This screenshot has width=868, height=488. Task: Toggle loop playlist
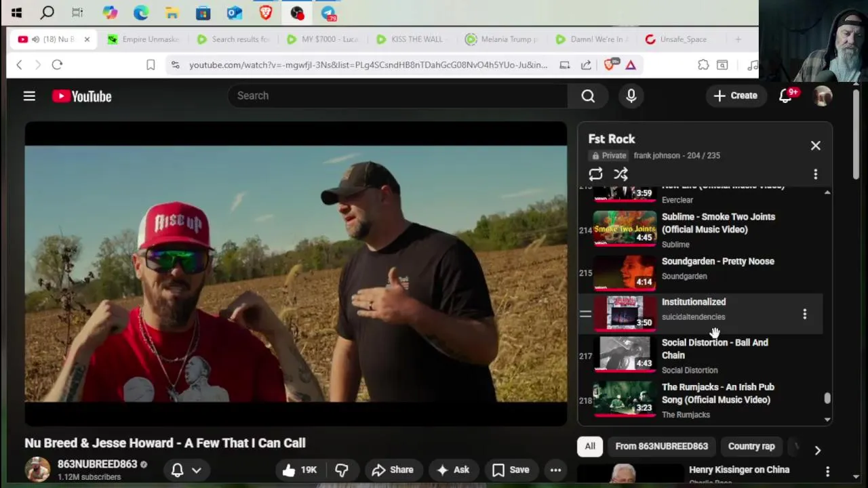[x=595, y=174]
